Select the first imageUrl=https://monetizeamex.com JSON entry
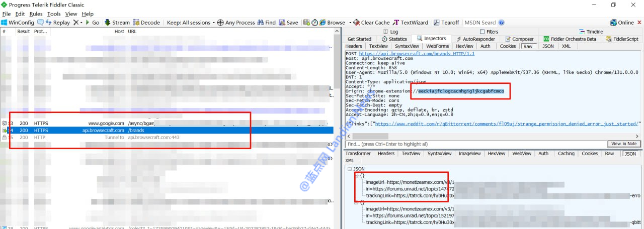 click(410, 182)
